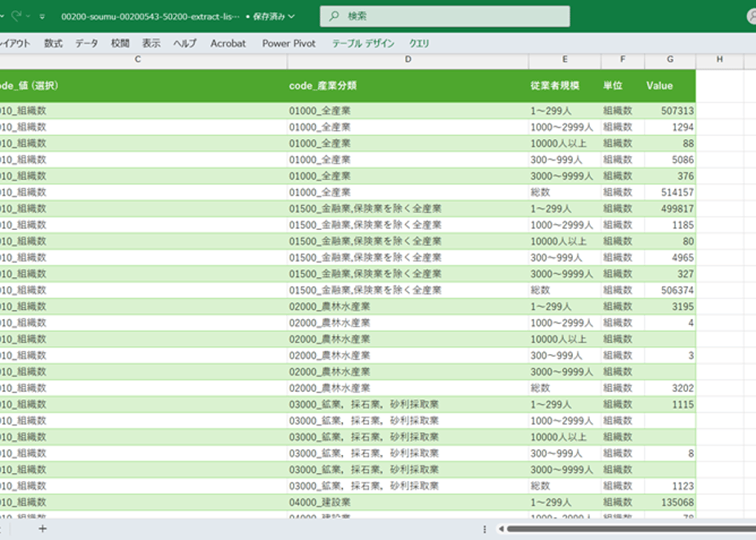This screenshot has width=756, height=540.
Task: Open the Power Pivot ribbon tab
Action: pos(289,43)
